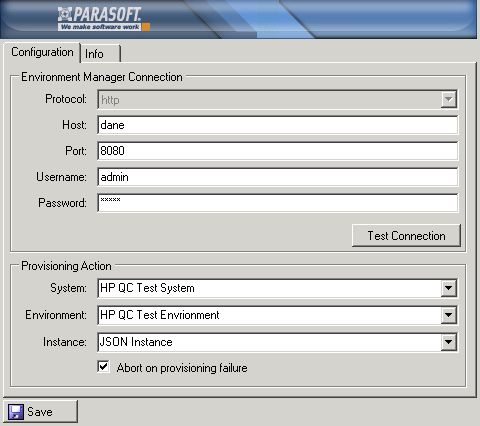This screenshot has width=480, height=426.
Task: Click the Parasoft logo in the banner
Action: point(104,19)
